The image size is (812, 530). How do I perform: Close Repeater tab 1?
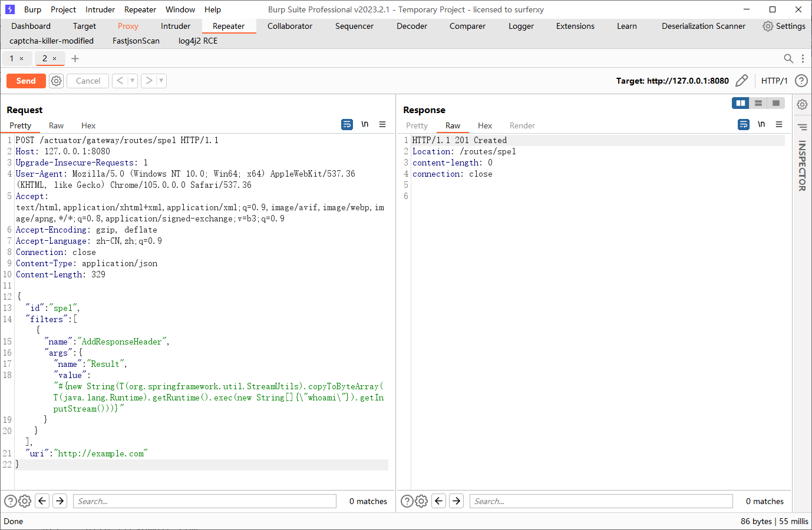[x=22, y=58]
